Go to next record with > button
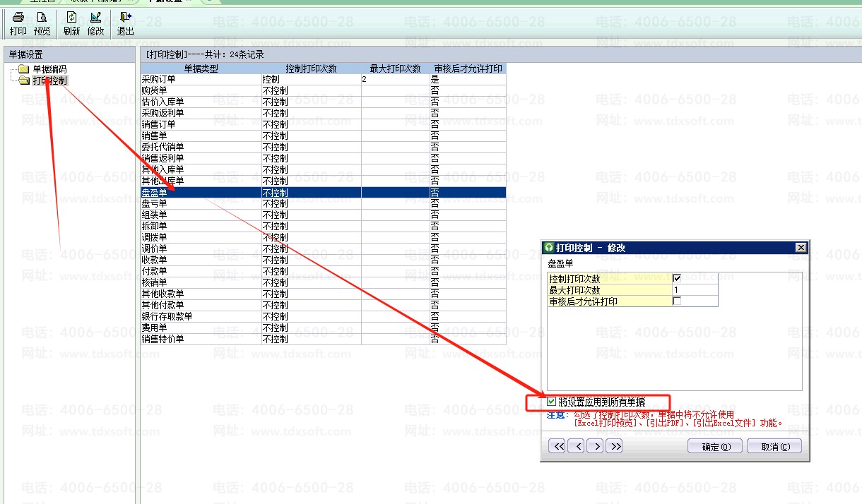 point(596,446)
